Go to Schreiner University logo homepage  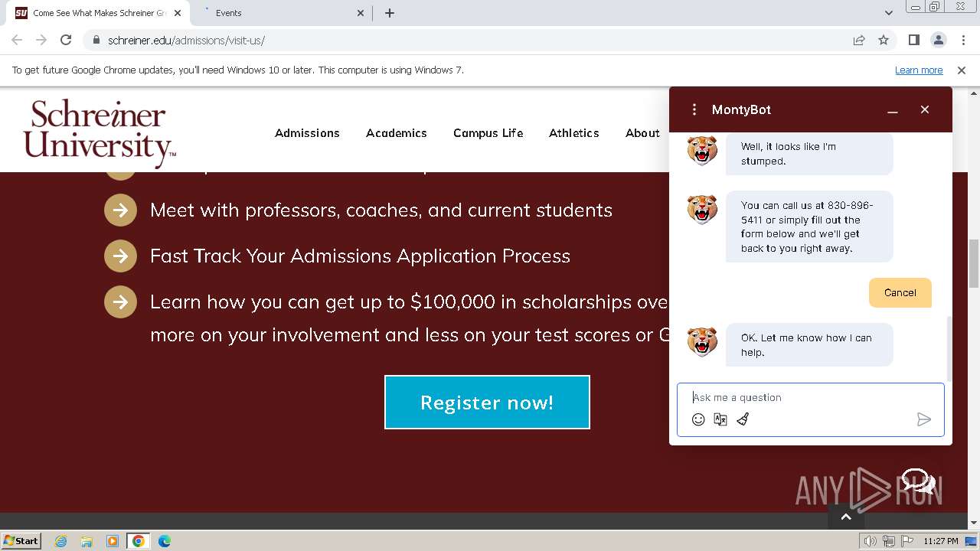point(99,133)
